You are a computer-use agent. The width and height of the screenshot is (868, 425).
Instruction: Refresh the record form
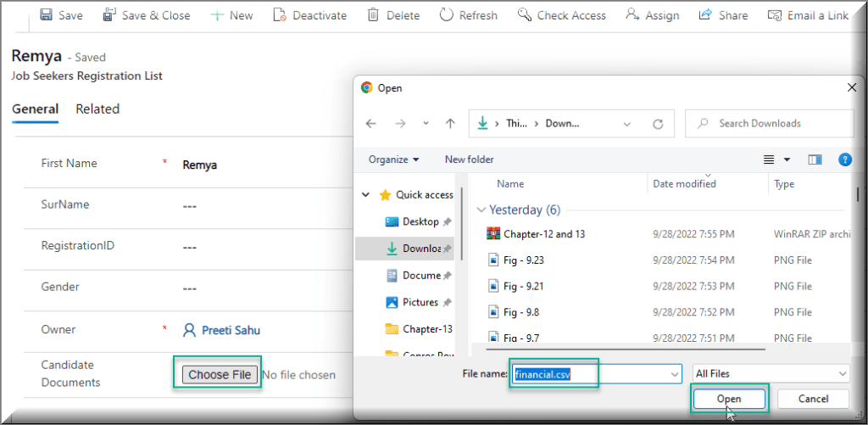(x=469, y=15)
